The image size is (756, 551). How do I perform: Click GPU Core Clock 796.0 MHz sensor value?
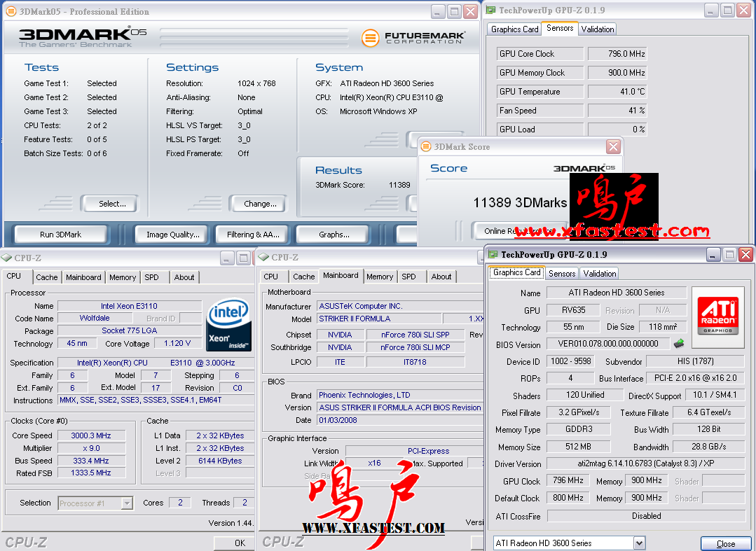click(x=618, y=54)
